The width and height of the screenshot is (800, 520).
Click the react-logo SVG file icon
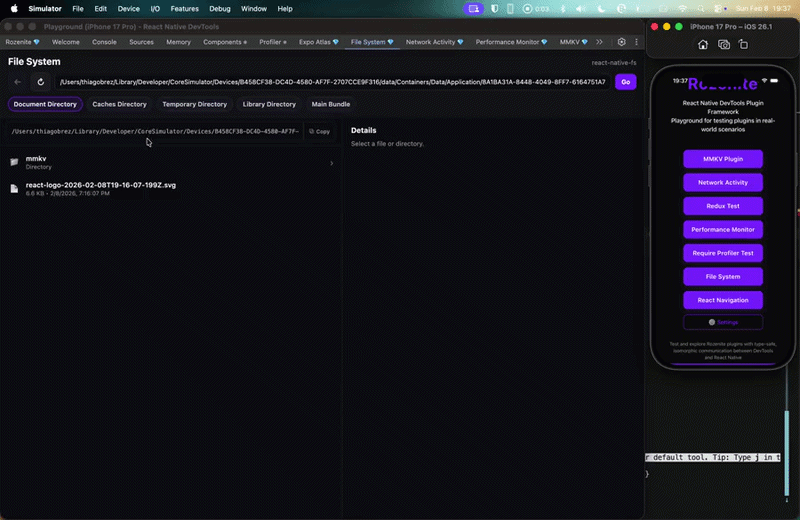[x=14, y=188]
